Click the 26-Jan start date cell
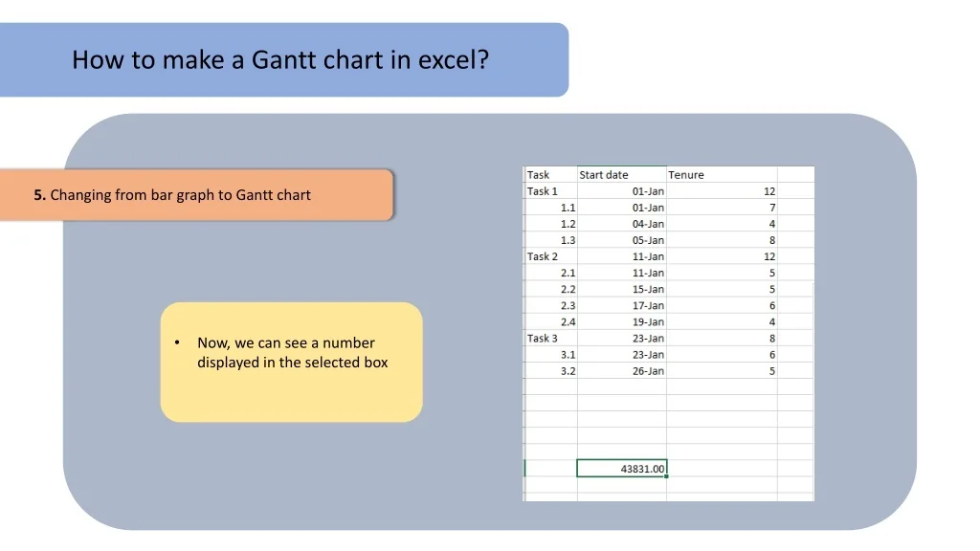980x551 pixels. (x=622, y=370)
